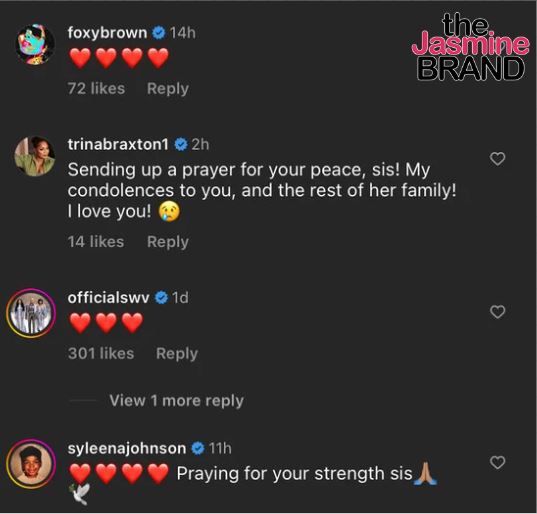
Task: Open trinabraxton1's profile picture
Action: (x=35, y=156)
